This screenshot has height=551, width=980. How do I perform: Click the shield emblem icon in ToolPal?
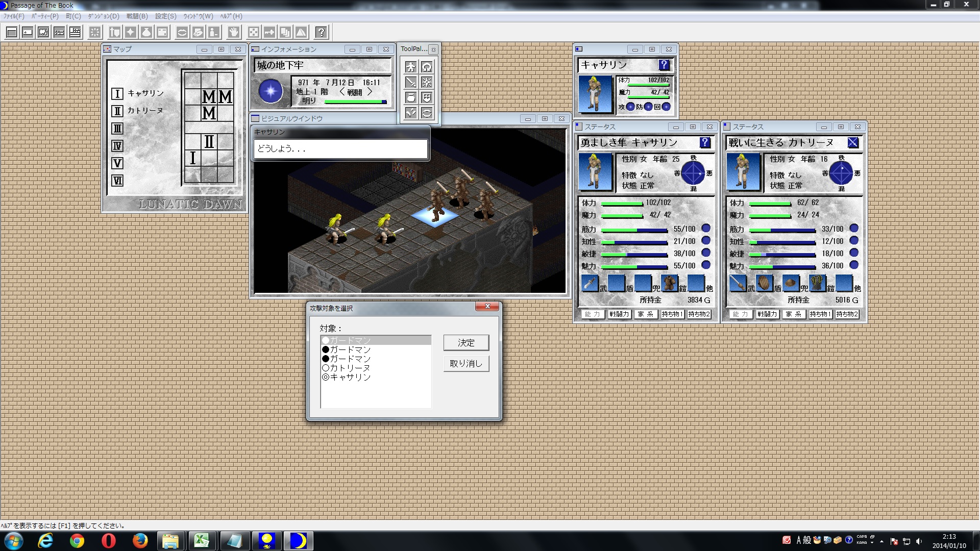coord(428,97)
